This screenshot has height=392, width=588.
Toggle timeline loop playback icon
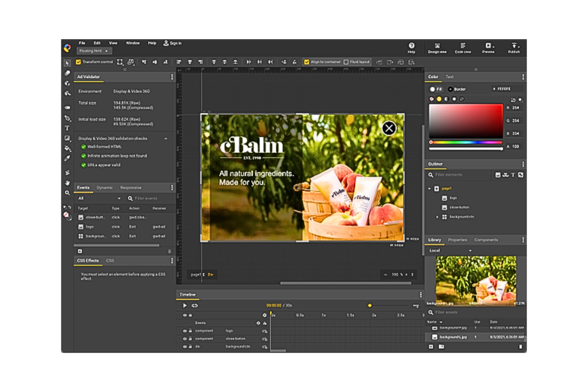point(195,305)
